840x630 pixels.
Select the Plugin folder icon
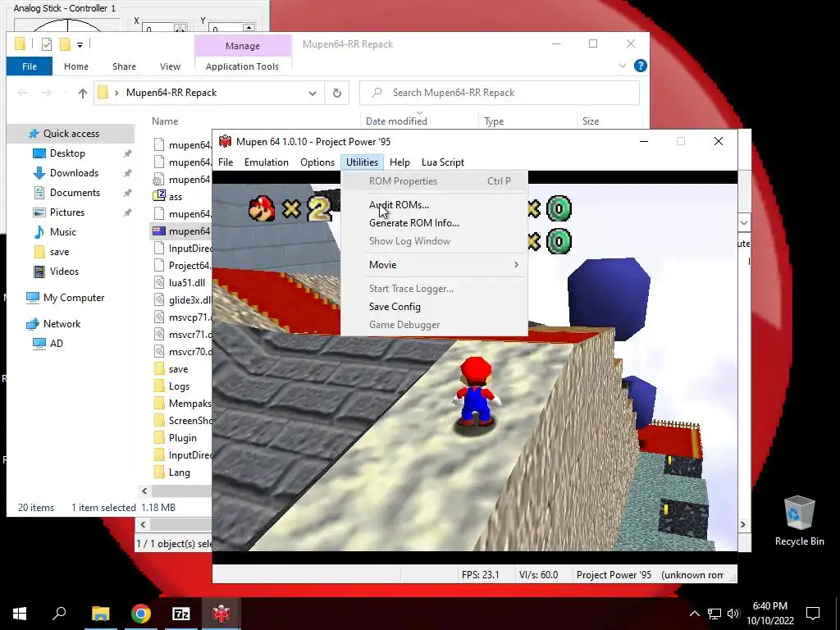[x=159, y=438]
